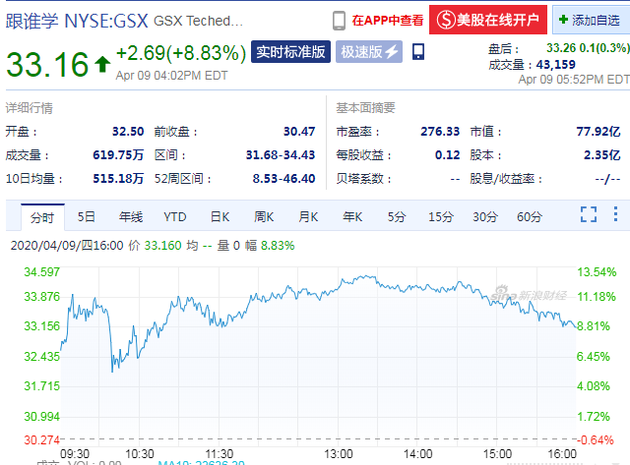The width and height of the screenshot is (630, 465).
Task: Click the 在APP中查看 link
Action: pos(387,20)
